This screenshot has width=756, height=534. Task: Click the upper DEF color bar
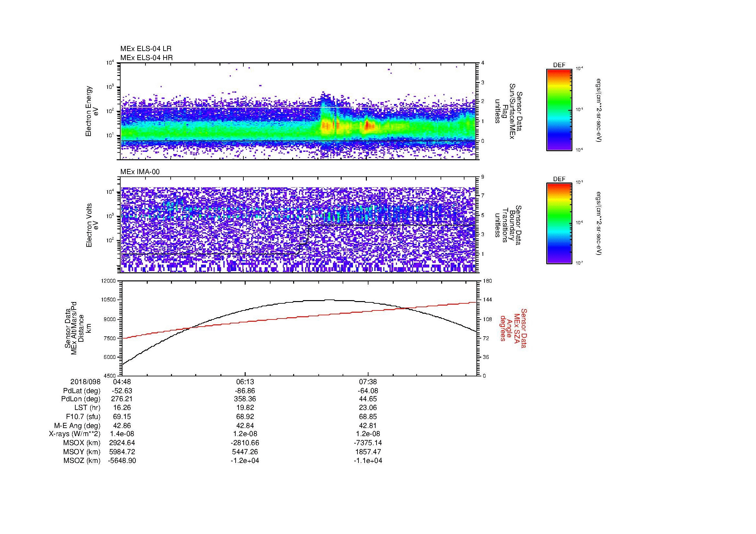[559, 110]
